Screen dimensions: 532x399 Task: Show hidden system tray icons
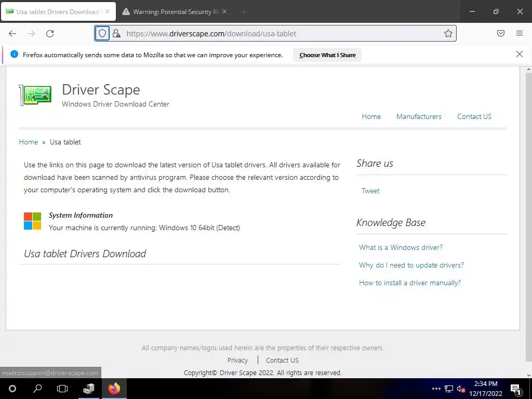tap(436, 389)
